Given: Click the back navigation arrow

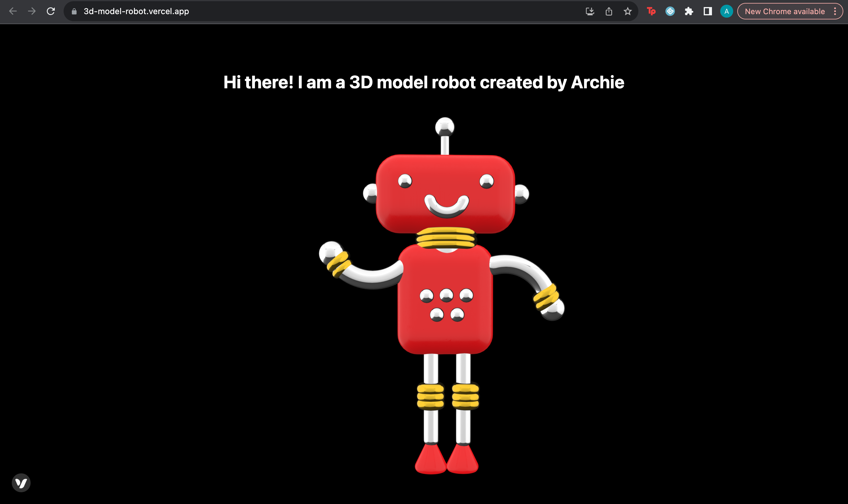Looking at the screenshot, I should click(13, 11).
